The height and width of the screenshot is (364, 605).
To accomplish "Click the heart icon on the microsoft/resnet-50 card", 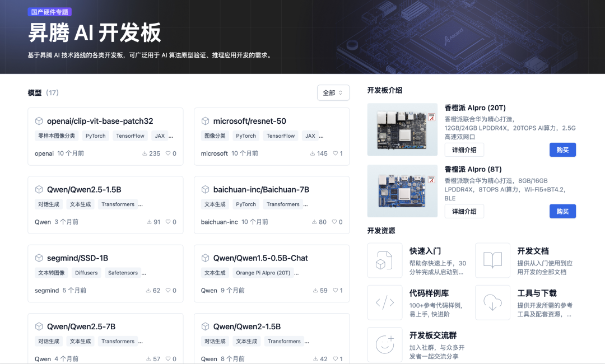I will [x=336, y=153].
